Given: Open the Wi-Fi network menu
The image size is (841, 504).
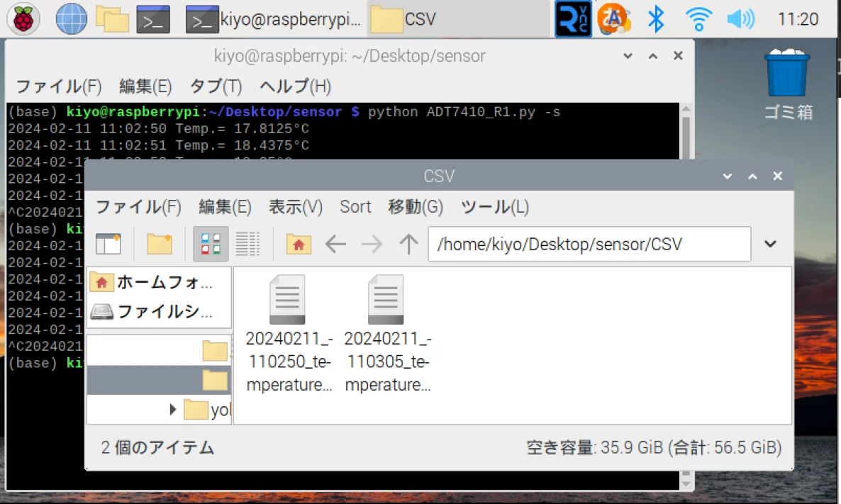Looking at the screenshot, I should tap(698, 18).
